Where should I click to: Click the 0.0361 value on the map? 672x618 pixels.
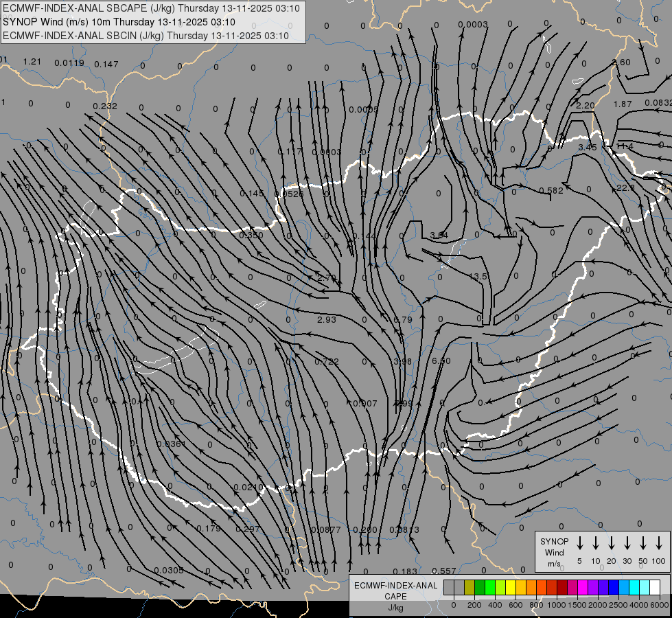click(172, 444)
